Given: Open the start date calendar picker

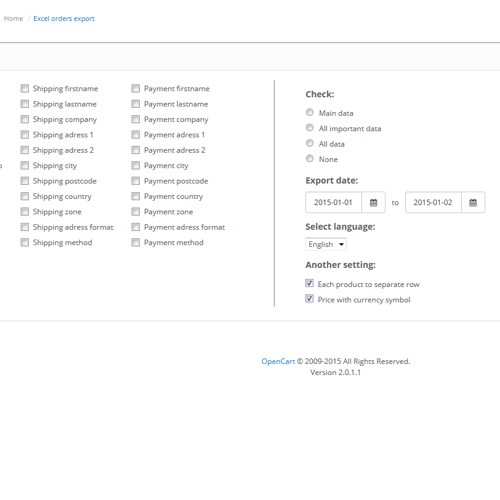Looking at the screenshot, I should click(x=373, y=202).
